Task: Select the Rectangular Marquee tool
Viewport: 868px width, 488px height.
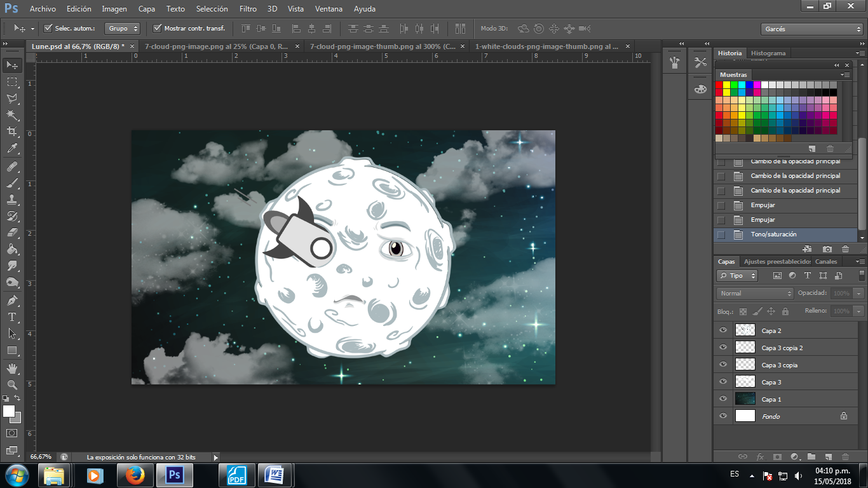Action: click(12, 82)
